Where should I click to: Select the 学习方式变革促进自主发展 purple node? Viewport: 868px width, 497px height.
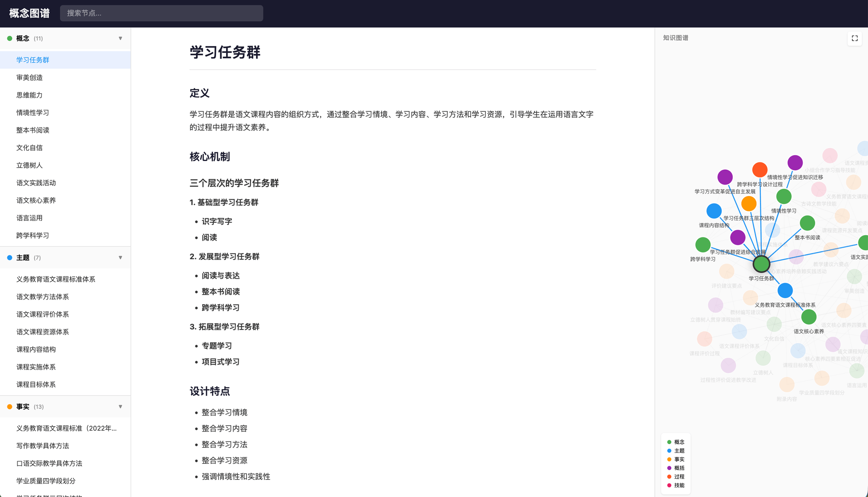[x=725, y=177]
